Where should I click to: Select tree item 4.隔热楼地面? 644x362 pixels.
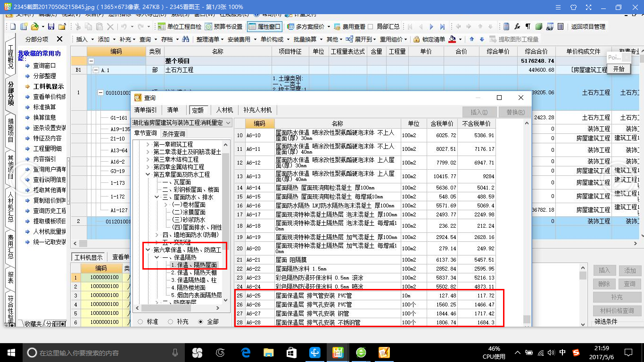(x=188, y=288)
